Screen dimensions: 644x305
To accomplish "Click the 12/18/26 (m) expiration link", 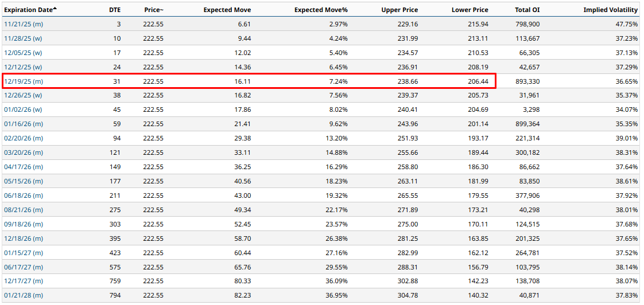I will click(x=24, y=238).
